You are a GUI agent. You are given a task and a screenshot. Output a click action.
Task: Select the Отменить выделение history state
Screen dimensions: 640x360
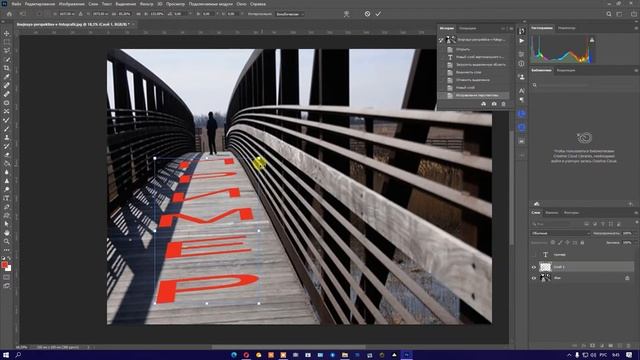coord(473,80)
